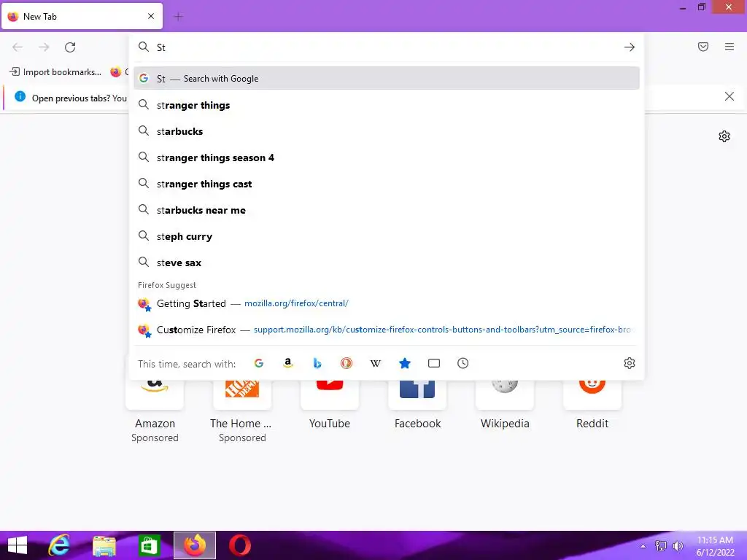Open the Firefox application menu
The height and width of the screenshot is (560, 747).
[x=729, y=47]
